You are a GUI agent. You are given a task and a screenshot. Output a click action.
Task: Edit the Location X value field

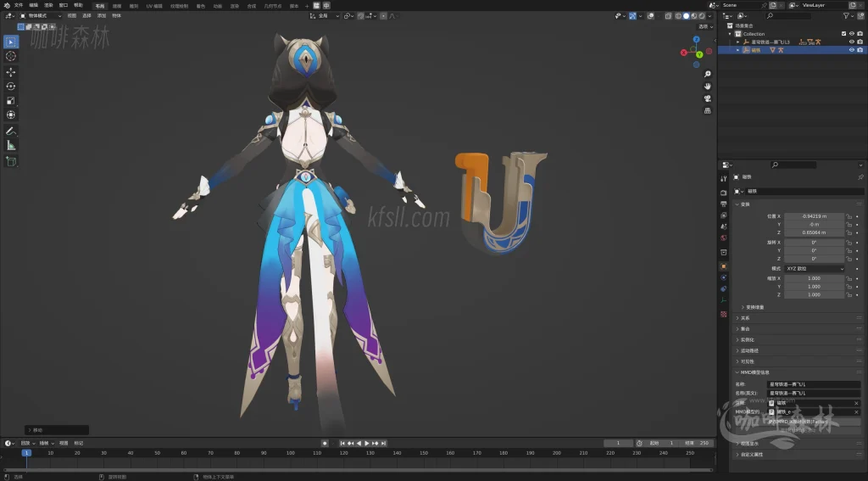815,216
